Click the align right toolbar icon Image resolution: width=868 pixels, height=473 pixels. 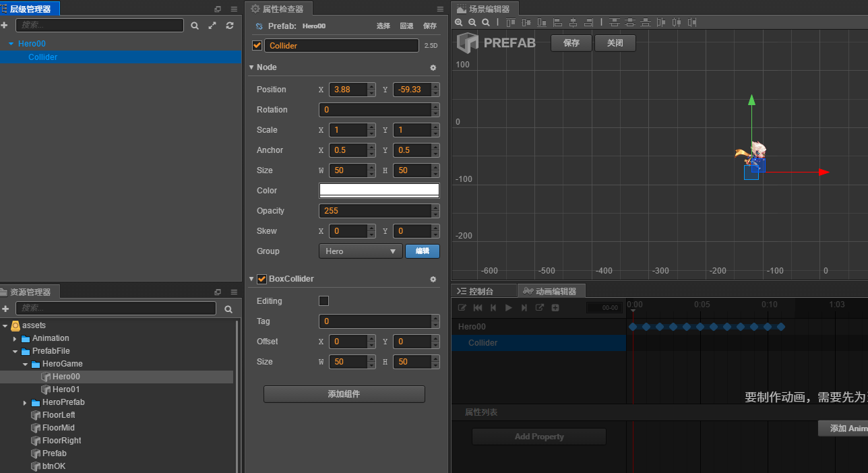[x=589, y=22]
